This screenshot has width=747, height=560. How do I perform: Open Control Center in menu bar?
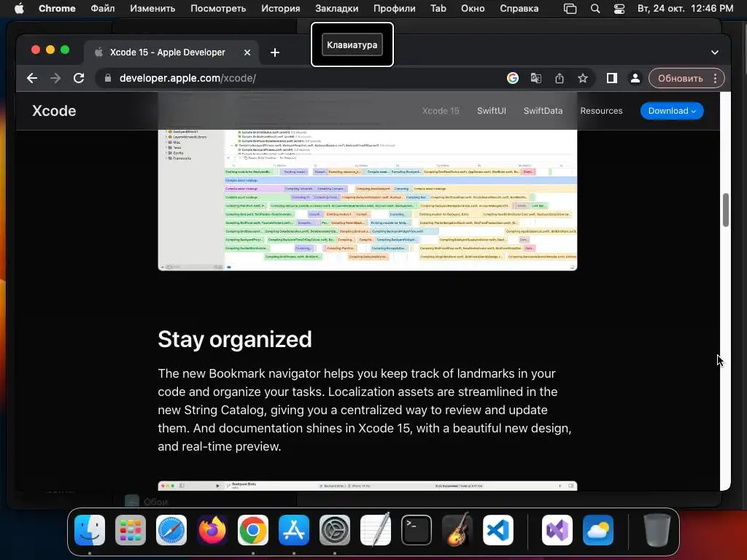pos(619,9)
